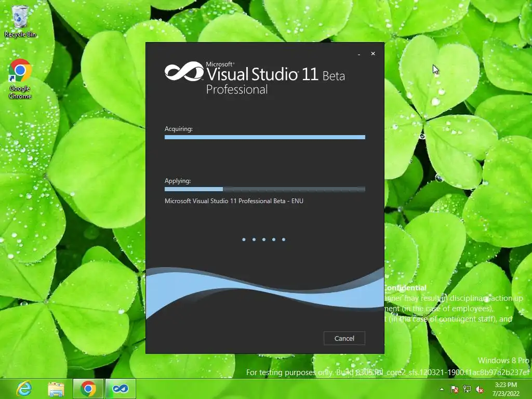Click the muted volume tray icon

480,389
